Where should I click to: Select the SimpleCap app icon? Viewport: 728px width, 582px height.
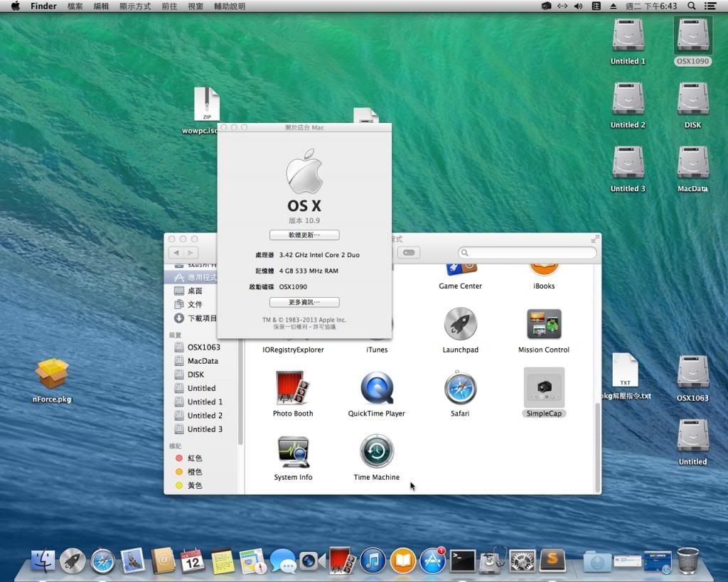pyautogui.click(x=544, y=387)
